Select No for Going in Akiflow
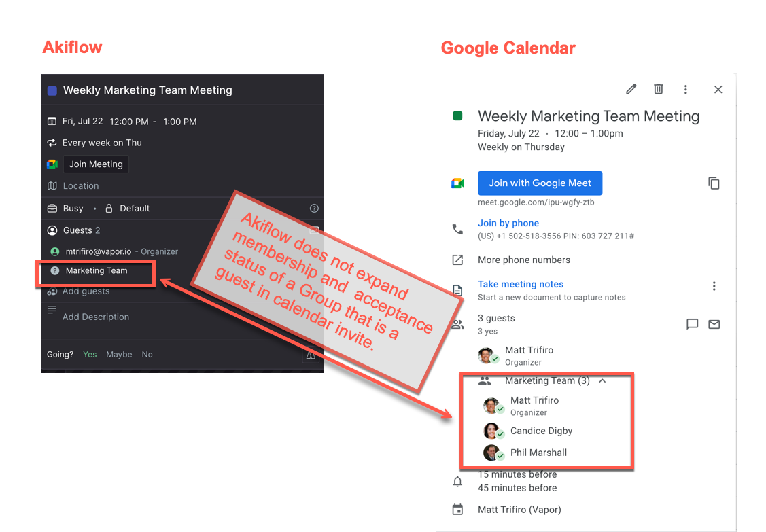The width and height of the screenshot is (766, 532). click(x=147, y=354)
